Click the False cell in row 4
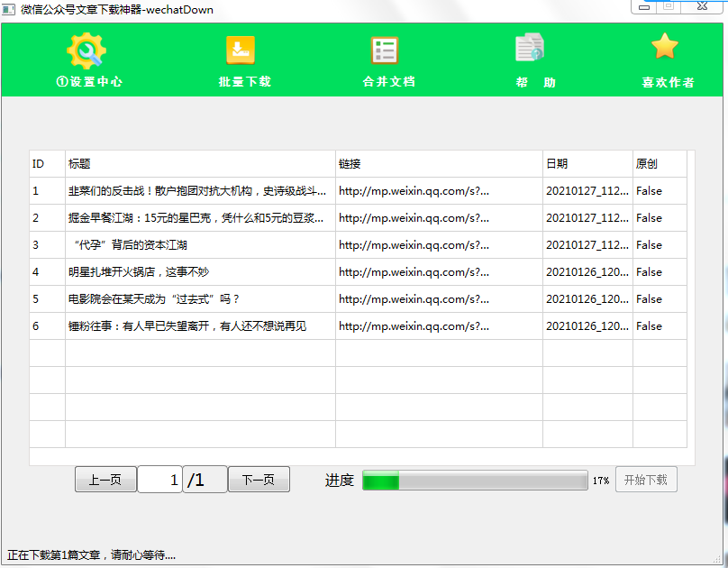 660,271
